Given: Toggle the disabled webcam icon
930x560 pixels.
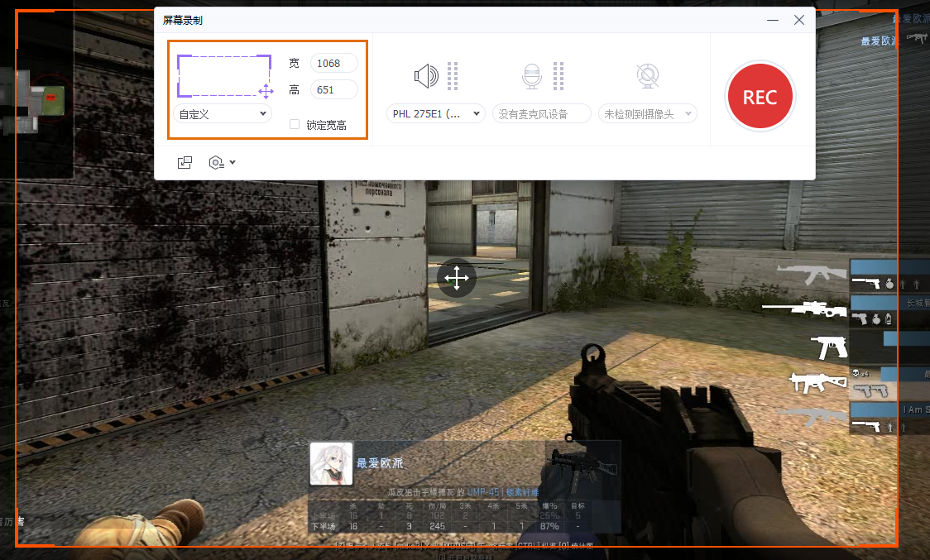Looking at the screenshot, I should click(x=648, y=76).
